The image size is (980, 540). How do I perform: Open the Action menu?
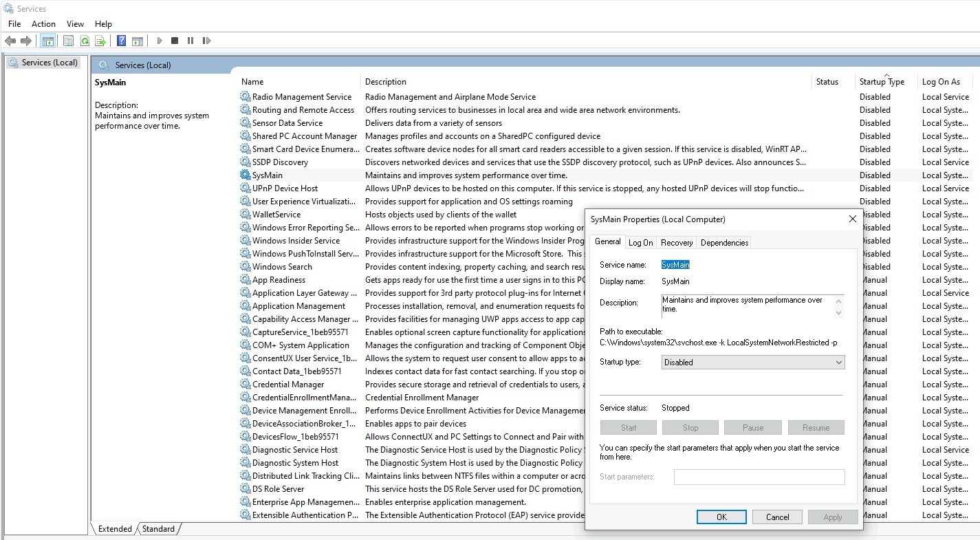[x=43, y=24]
